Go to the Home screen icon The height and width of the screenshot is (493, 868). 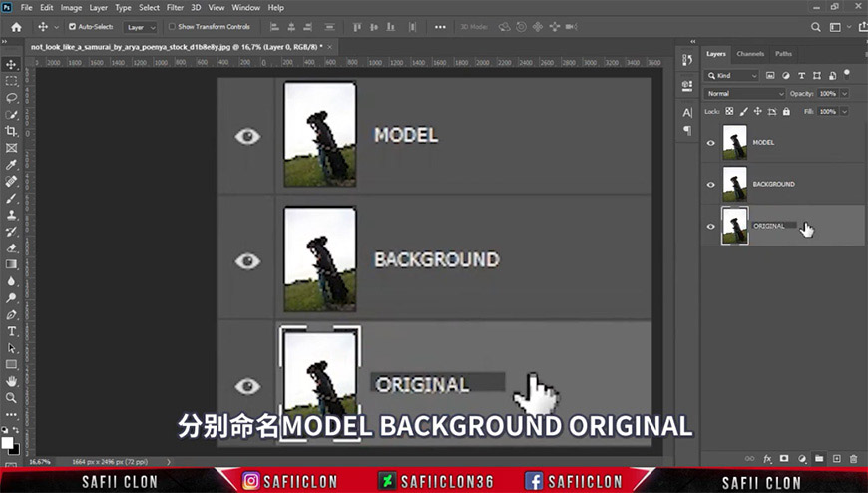pyautogui.click(x=16, y=27)
